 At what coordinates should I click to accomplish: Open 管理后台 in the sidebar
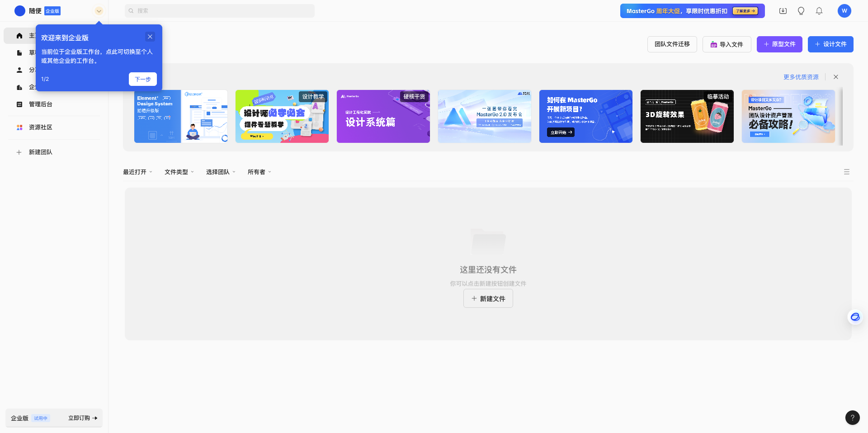(41, 104)
